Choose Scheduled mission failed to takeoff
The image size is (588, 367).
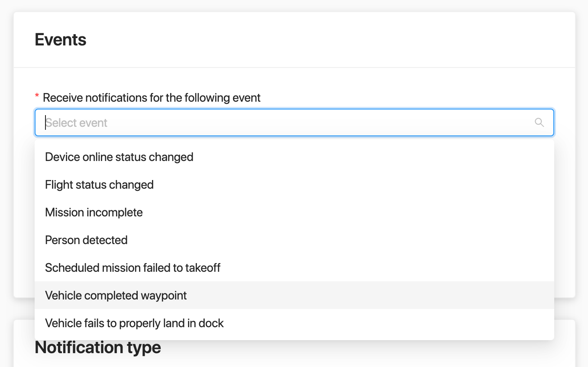[x=132, y=268]
